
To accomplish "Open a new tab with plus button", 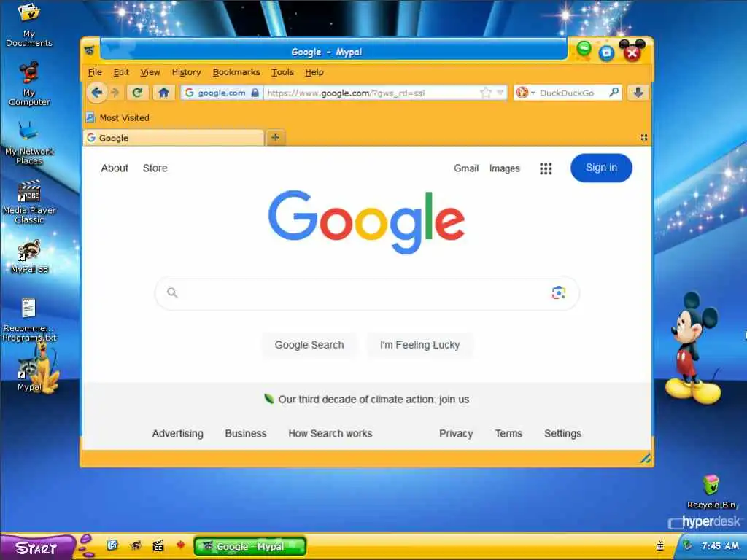I will click(x=275, y=138).
